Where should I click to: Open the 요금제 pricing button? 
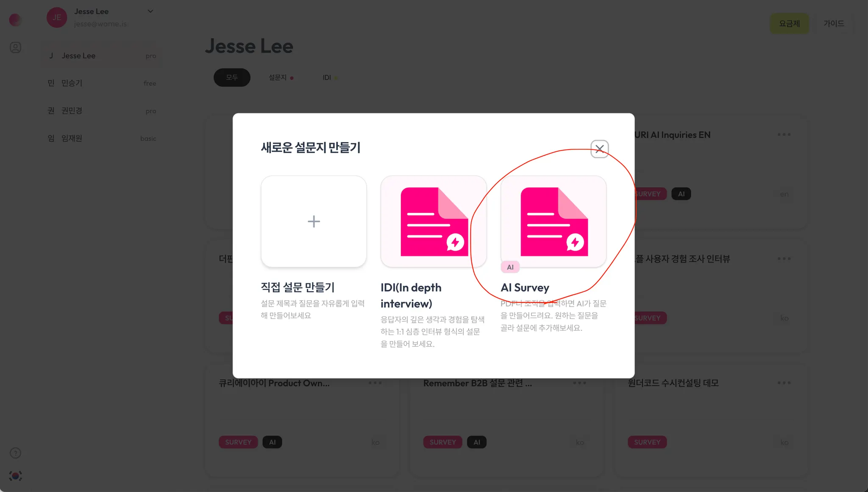click(x=789, y=24)
